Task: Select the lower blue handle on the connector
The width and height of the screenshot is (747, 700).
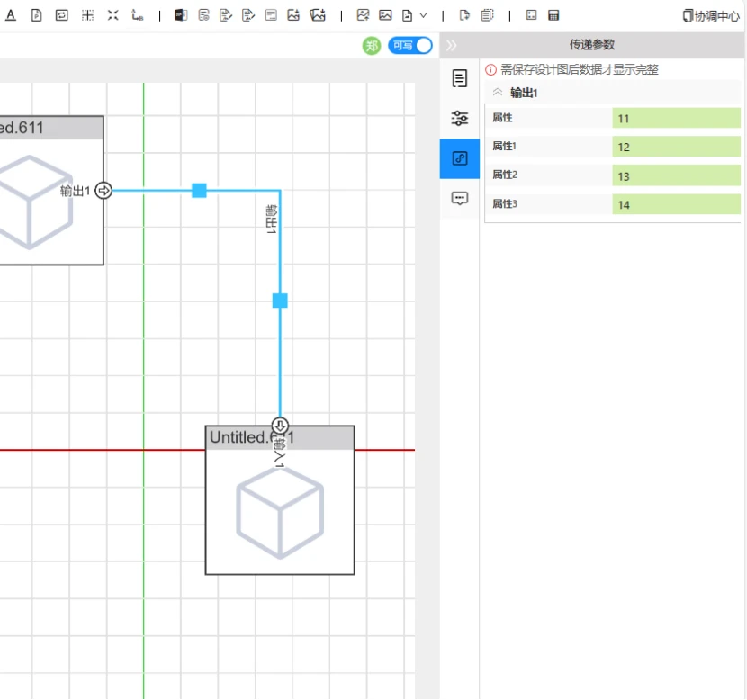Action: (280, 301)
